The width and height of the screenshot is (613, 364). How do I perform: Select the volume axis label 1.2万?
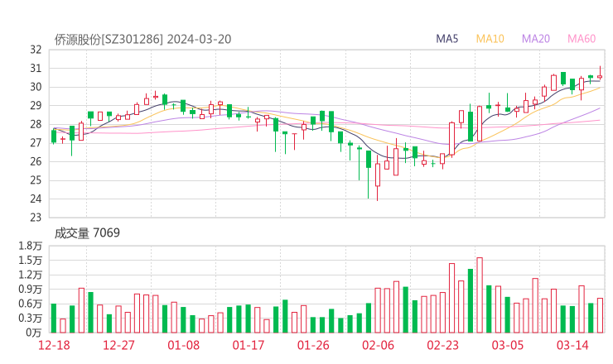tap(30, 275)
